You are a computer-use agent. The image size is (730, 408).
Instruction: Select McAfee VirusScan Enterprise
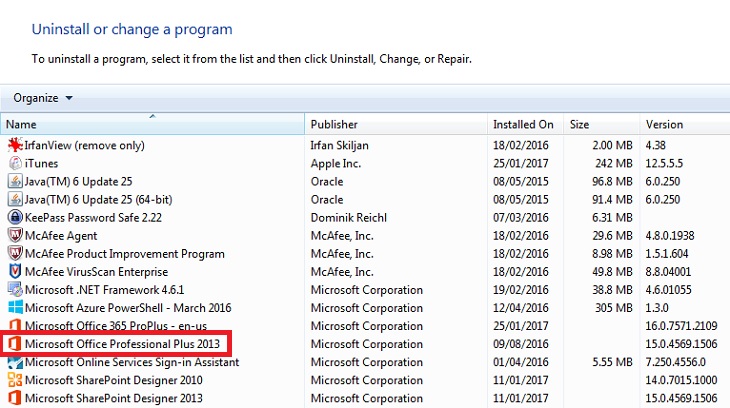[96, 272]
